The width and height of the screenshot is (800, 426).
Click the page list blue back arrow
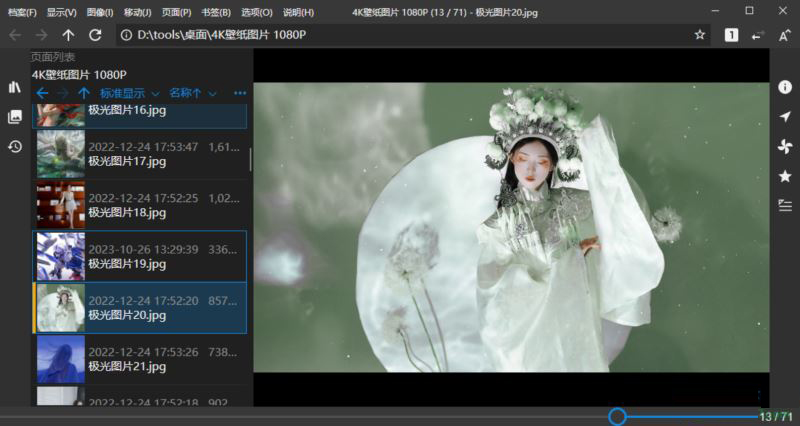click(x=42, y=93)
